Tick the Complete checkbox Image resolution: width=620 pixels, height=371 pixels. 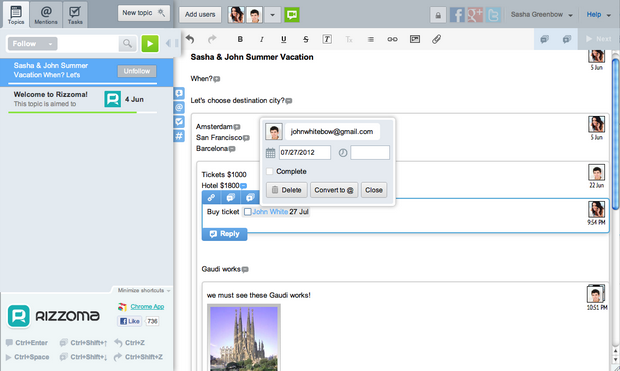click(x=269, y=171)
